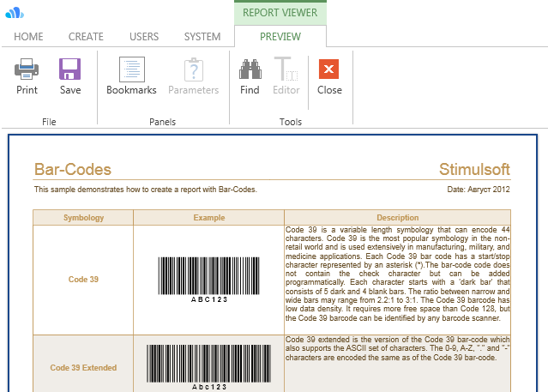Image resolution: width=548 pixels, height=392 pixels.
Task: Click the 'Stimulsoft' heading text
Action: [x=474, y=170]
